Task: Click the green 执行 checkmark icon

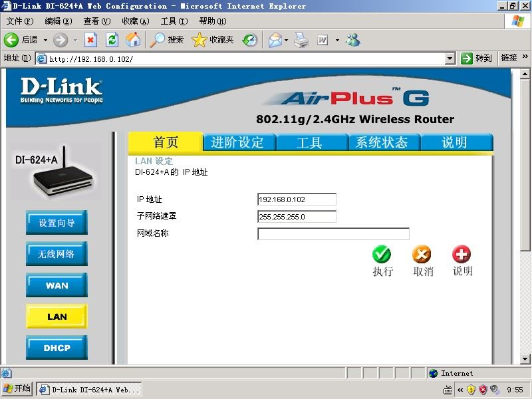Action: 382,254
